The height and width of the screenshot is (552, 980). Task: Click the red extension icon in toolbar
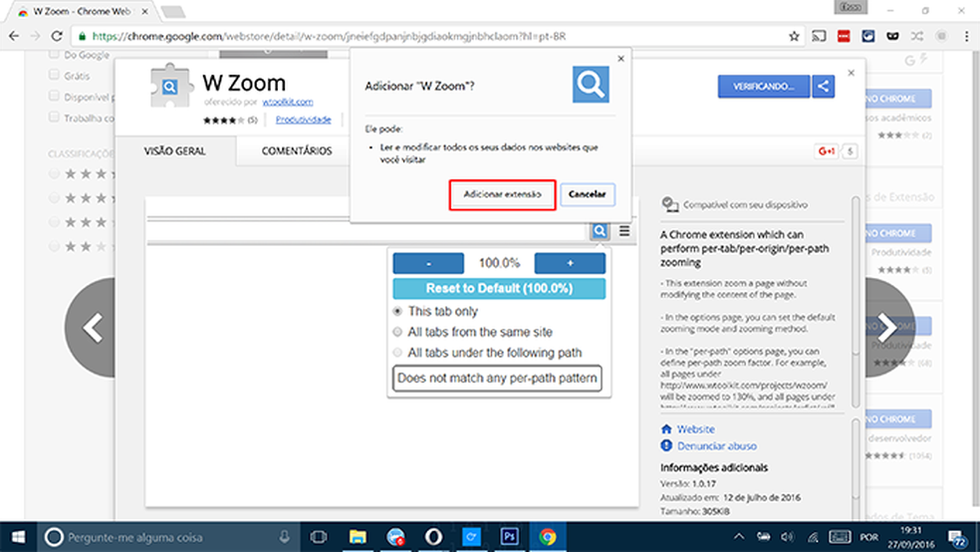pyautogui.click(x=844, y=36)
